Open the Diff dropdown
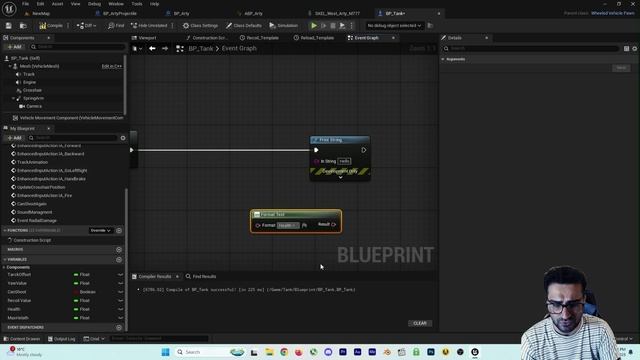Viewport: 640px width, 360px height. click(87, 26)
